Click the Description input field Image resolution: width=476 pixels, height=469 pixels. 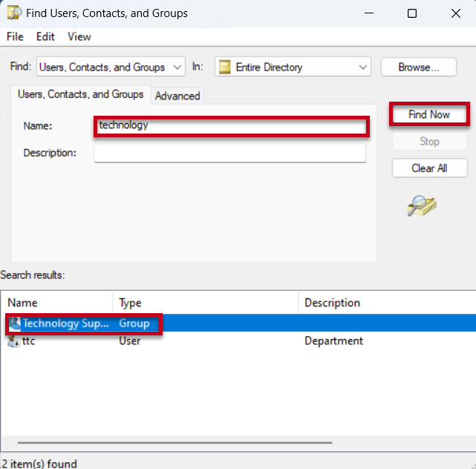230,153
